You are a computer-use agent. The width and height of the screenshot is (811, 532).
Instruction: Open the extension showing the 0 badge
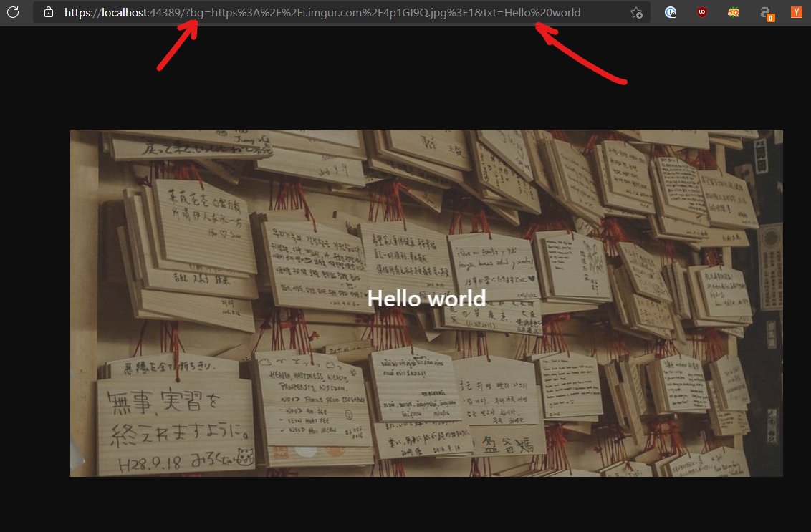click(766, 14)
